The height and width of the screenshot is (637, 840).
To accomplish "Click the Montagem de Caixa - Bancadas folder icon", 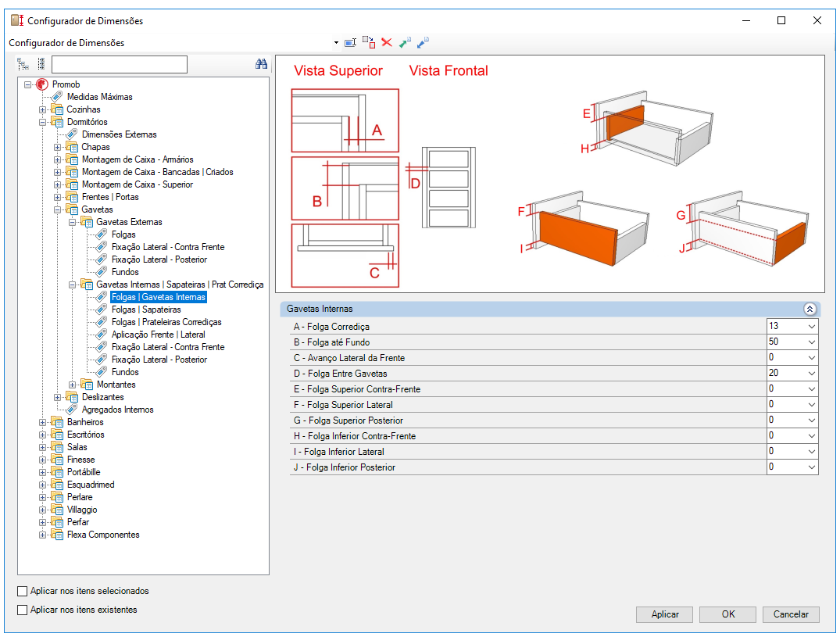I will point(72,172).
